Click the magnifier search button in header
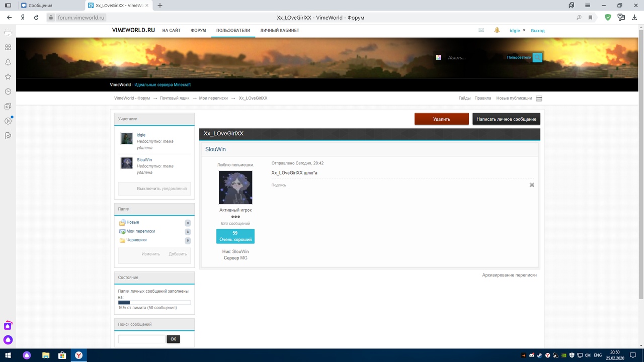644x362 pixels. click(537, 58)
